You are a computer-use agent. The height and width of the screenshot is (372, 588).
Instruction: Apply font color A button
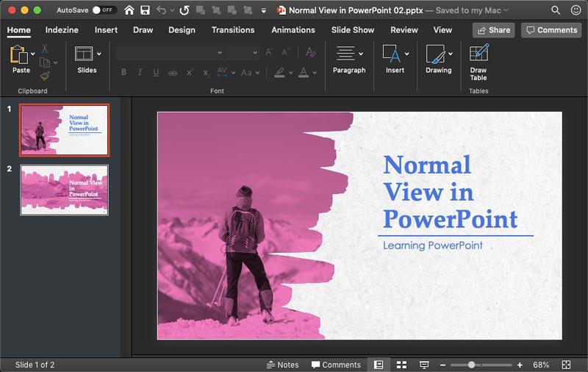[x=304, y=72]
